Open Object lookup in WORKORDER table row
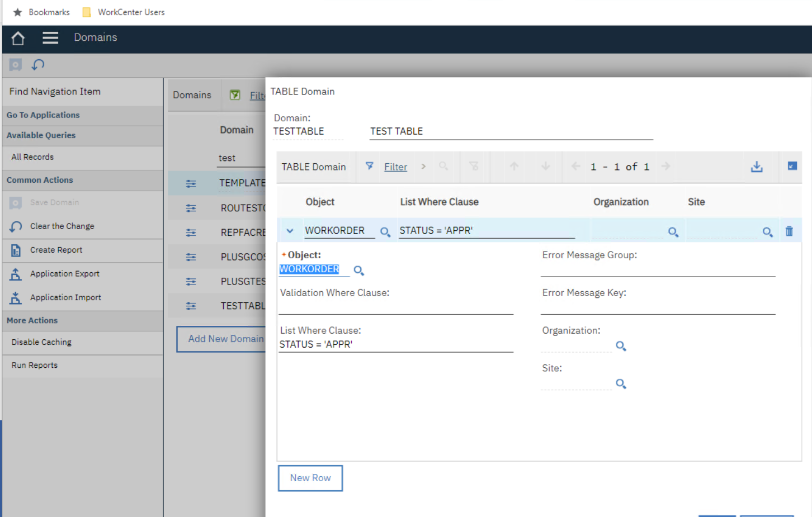The image size is (812, 517). pos(385,232)
